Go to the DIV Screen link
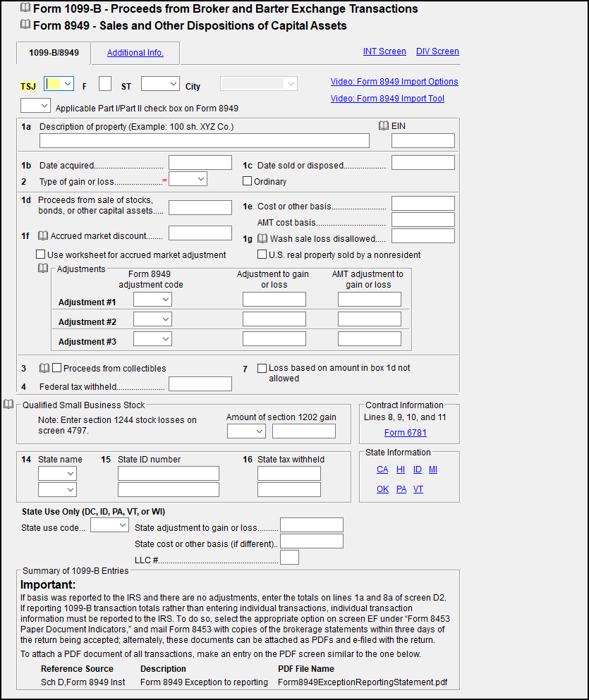 437,51
